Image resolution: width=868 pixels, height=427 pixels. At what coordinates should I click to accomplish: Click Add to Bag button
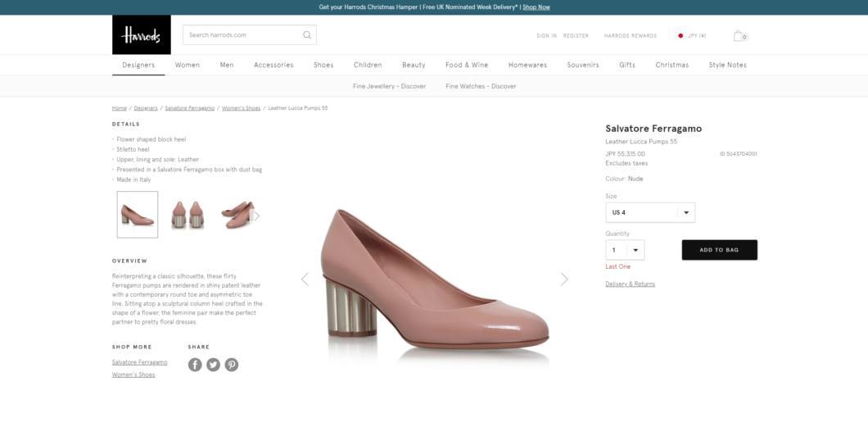tap(719, 250)
